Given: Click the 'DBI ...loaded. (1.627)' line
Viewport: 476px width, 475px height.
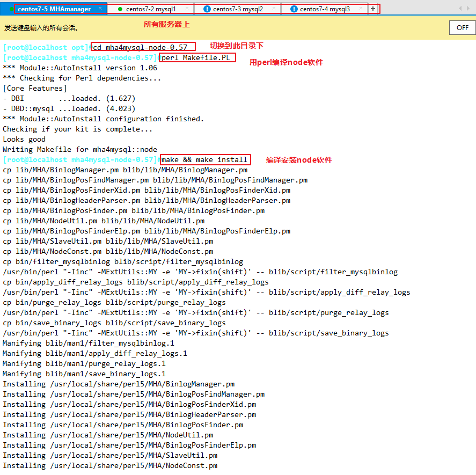Looking at the screenshot, I should [69, 98].
